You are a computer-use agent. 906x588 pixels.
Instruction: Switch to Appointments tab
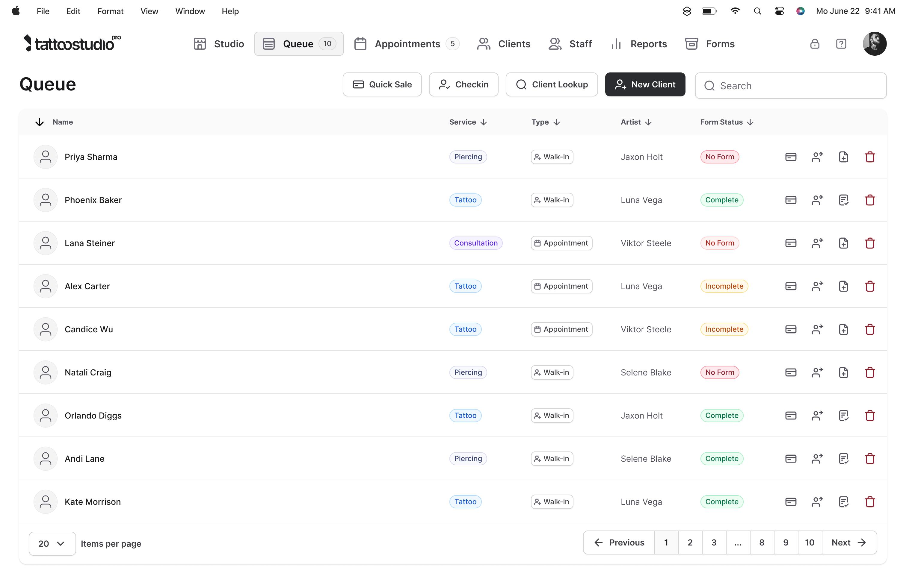tap(407, 44)
